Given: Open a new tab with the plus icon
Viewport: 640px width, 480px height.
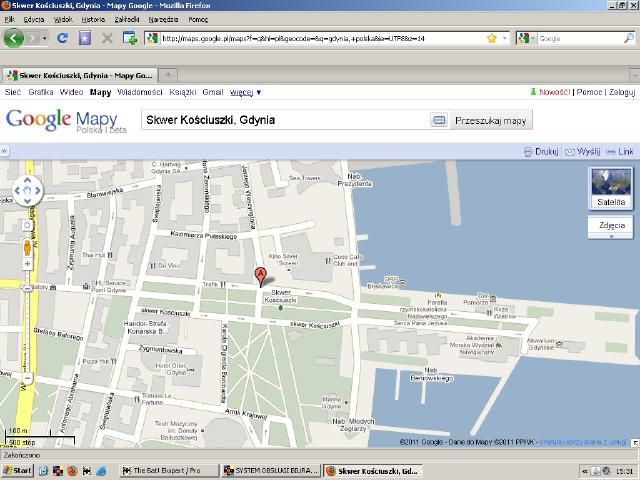Looking at the screenshot, I should (x=130, y=38).
